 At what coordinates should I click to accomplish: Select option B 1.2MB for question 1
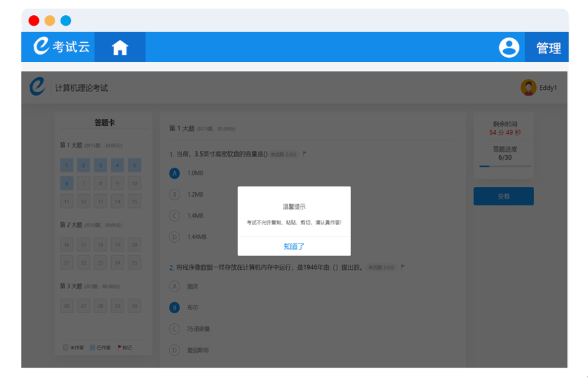point(174,194)
